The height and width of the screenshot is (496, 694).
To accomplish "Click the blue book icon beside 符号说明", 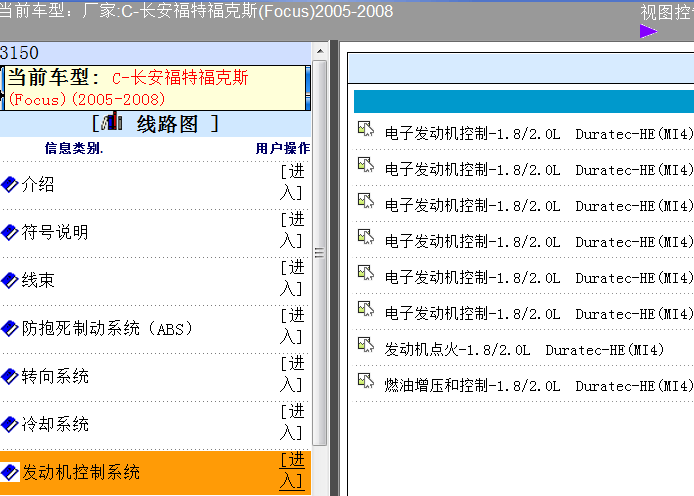I will click(9, 232).
